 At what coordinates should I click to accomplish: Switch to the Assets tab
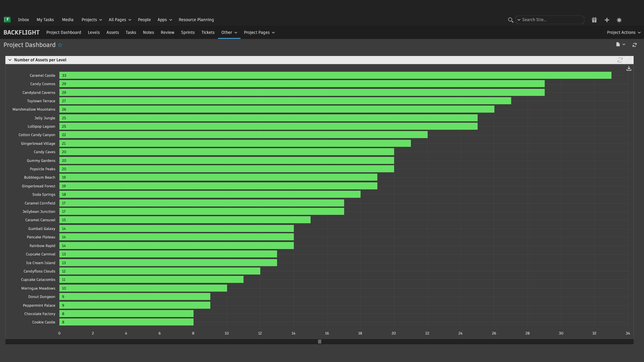[x=113, y=33]
